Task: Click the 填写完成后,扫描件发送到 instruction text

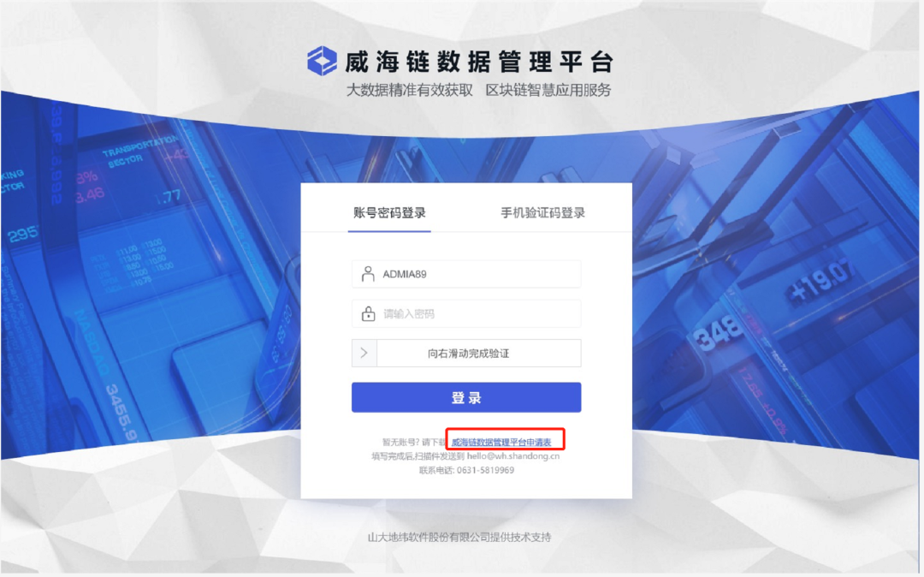Action: (x=418, y=456)
